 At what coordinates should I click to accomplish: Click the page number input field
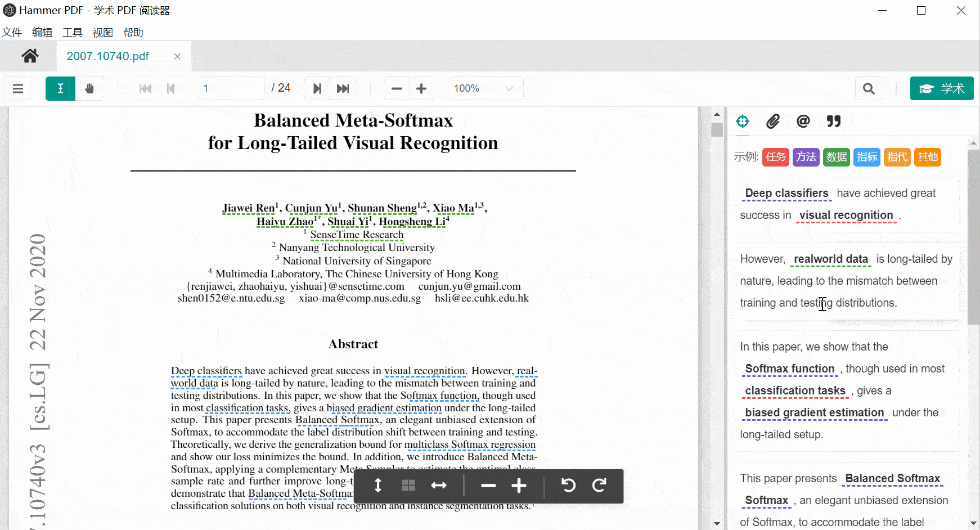coord(230,88)
